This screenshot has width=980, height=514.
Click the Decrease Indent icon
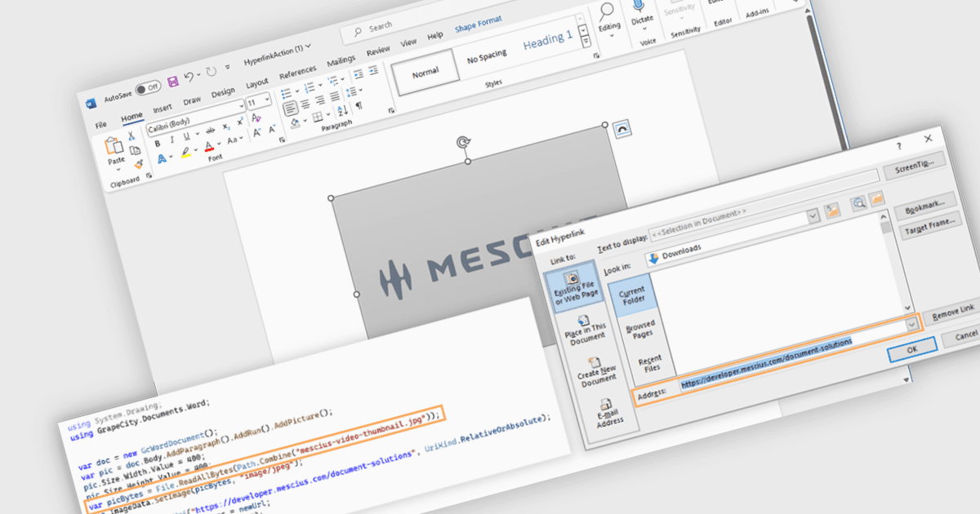[x=359, y=75]
